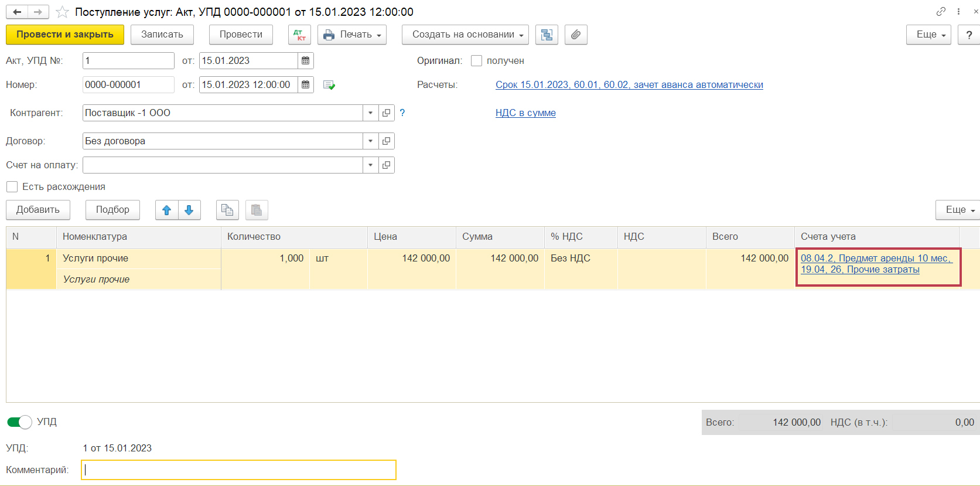The width and height of the screenshot is (980, 486).
Task: Click Всего column header
Action: point(750,237)
